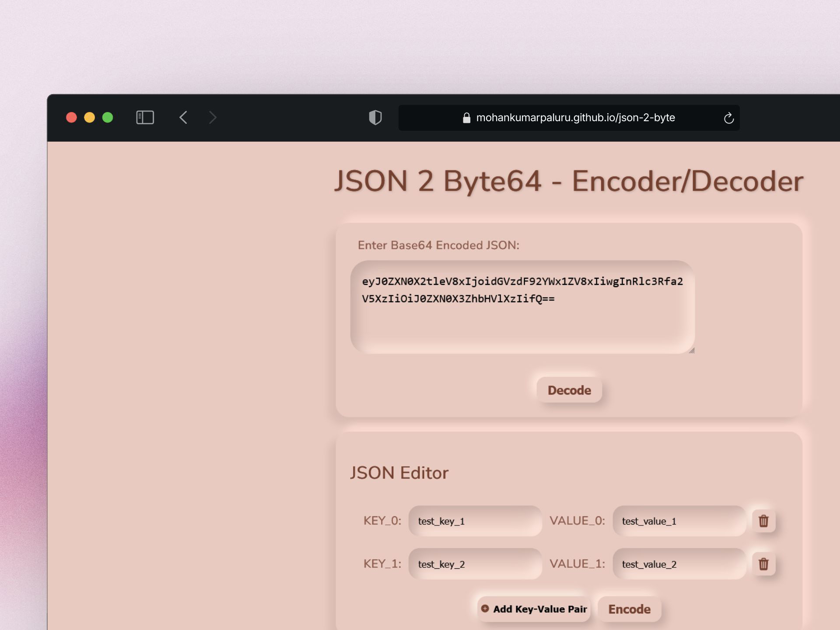840x630 pixels.
Task: Delete the test_key_1 row with trash icon
Action: (763, 521)
